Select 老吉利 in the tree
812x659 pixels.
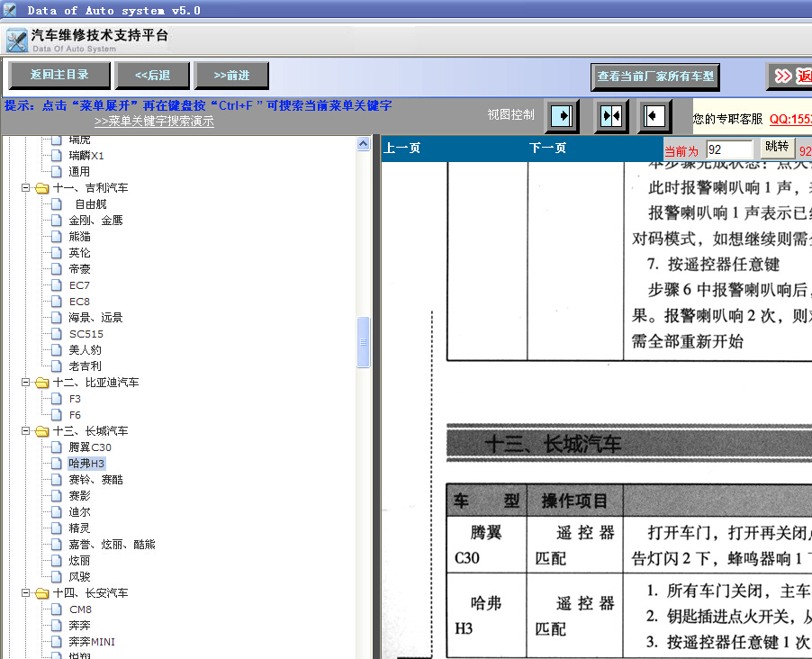[85, 366]
